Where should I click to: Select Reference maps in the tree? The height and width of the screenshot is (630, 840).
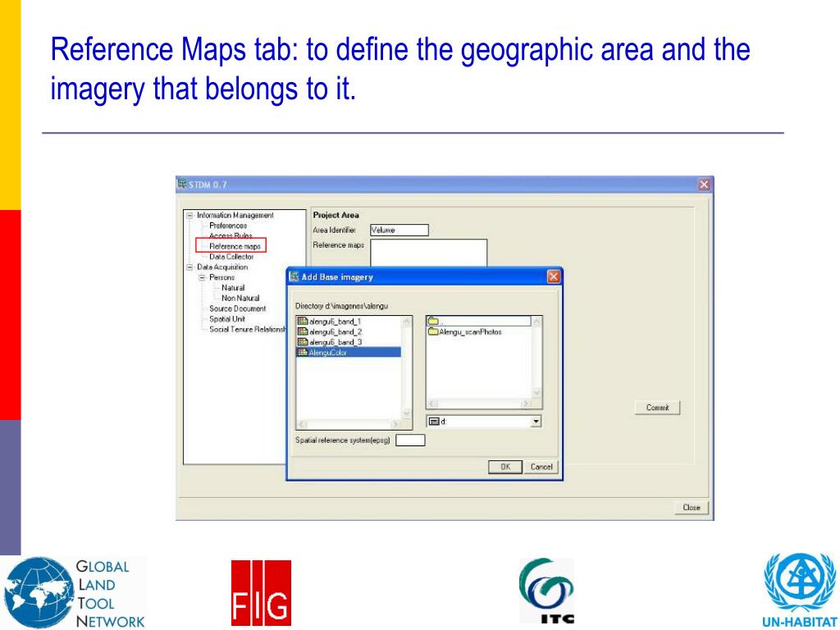pyautogui.click(x=235, y=246)
